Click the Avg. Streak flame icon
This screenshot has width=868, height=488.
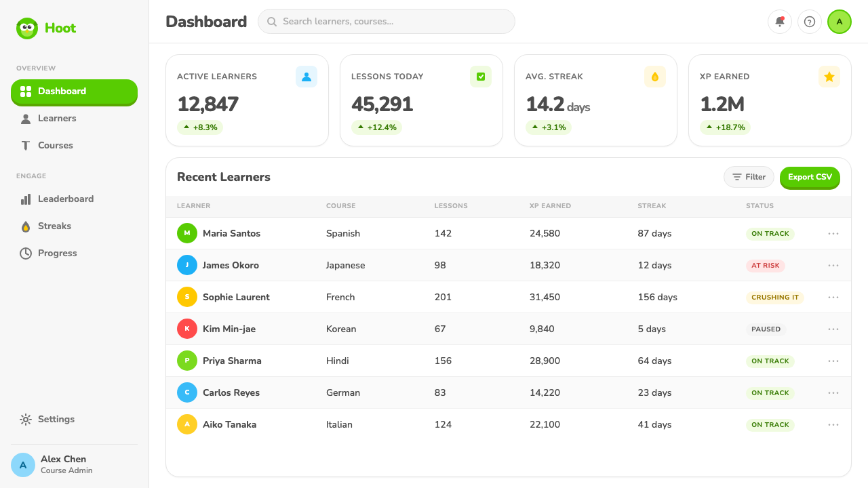click(x=655, y=77)
